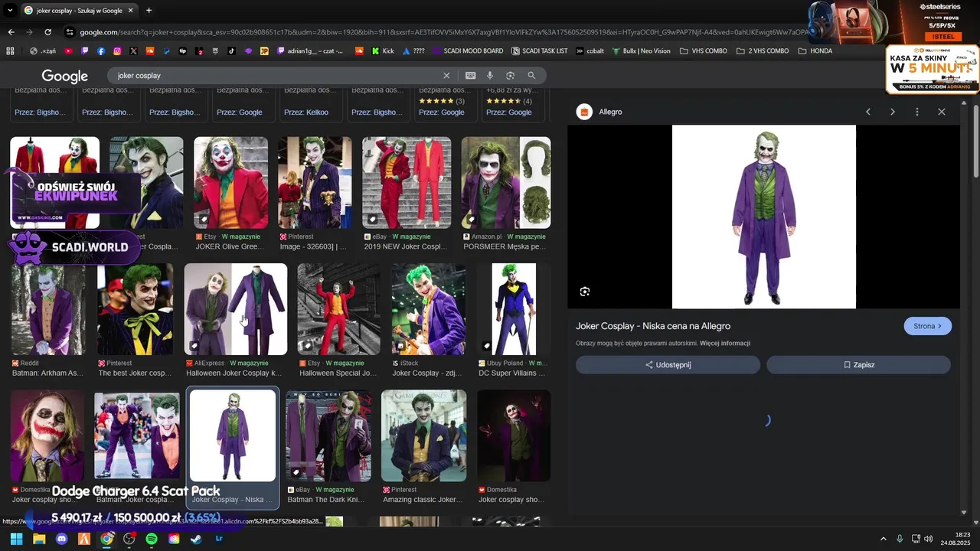
Task: Open the Etsy 'Halloween Special Jo...' thumbnail
Action: coord(338,309)
